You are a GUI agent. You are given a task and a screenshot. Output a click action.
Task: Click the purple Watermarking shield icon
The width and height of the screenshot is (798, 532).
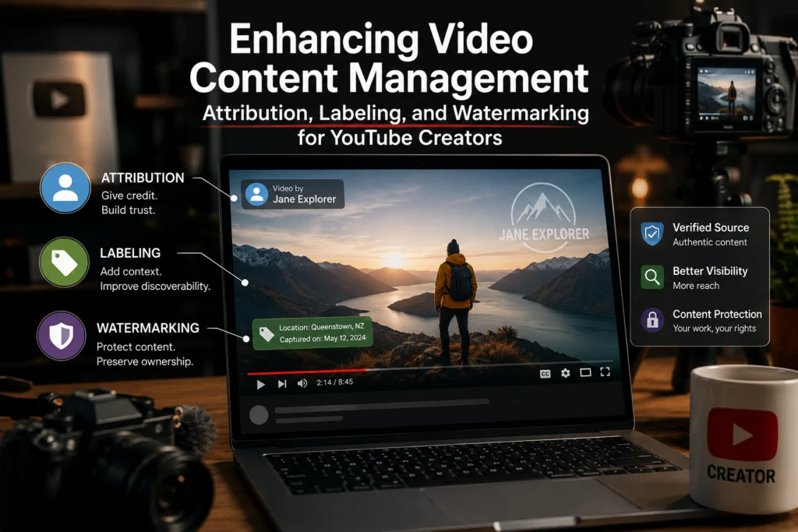pos(61,336)
